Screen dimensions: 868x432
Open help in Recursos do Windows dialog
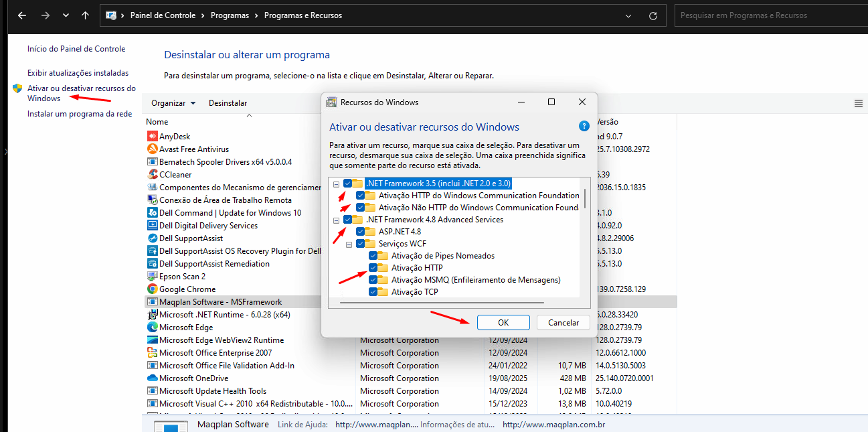point(584,126)
